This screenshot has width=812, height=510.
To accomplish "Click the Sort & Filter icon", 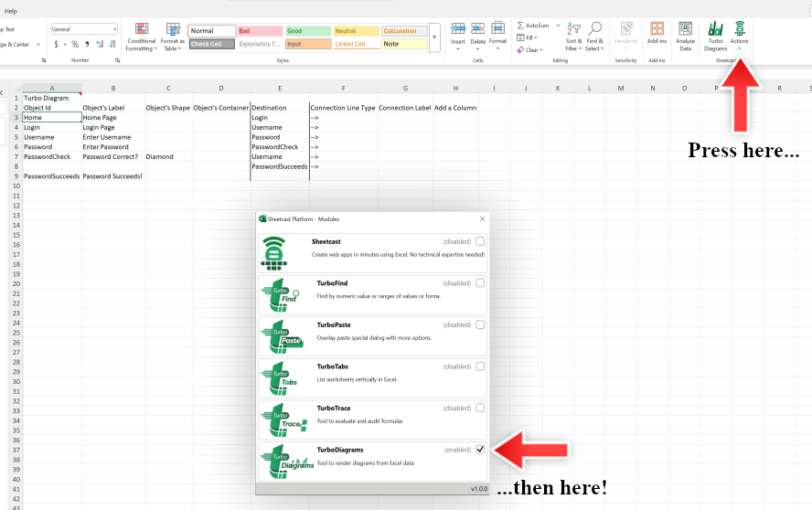I will coord(573,28).
